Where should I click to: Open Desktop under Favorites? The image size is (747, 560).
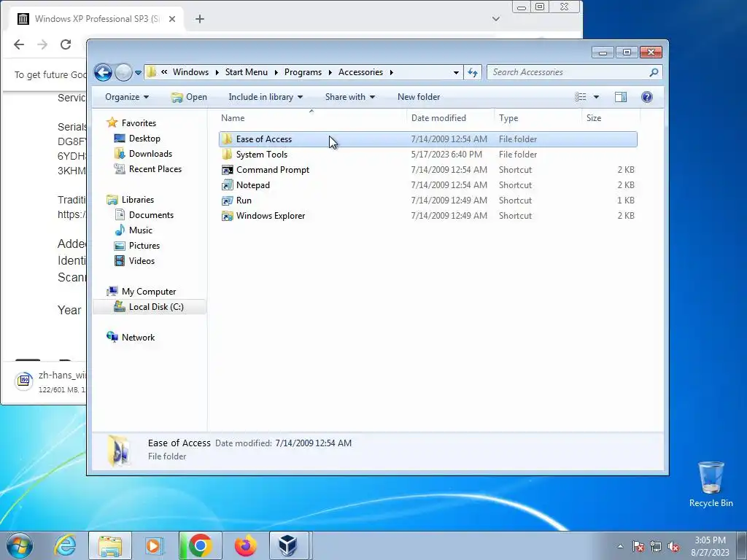pos(144,139)
